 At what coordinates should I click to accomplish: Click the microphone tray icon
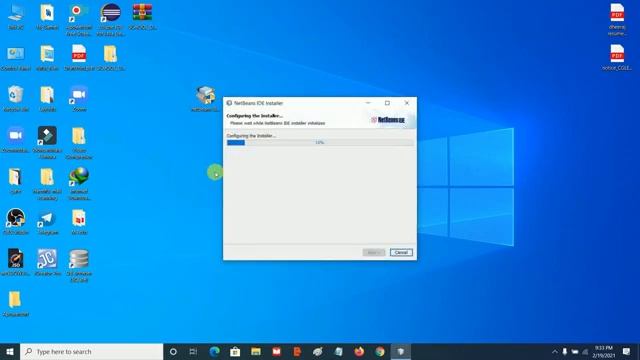click(x=565, y=351)
